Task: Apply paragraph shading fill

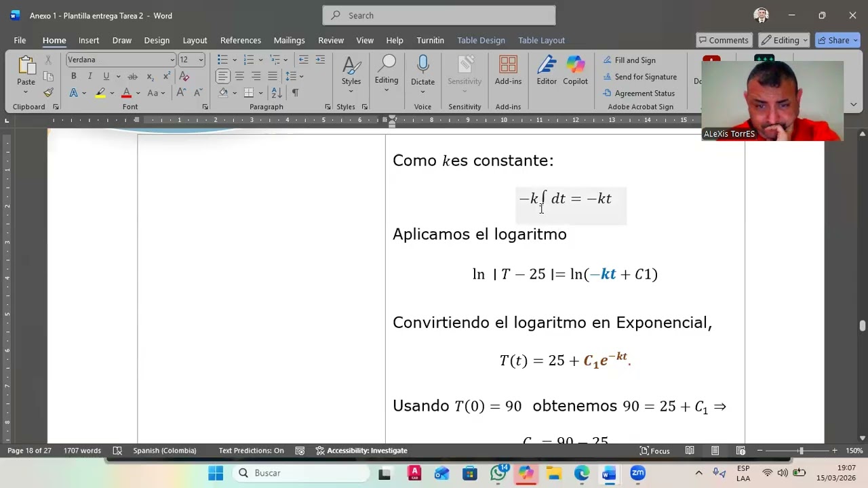Action: click(223, 92)
